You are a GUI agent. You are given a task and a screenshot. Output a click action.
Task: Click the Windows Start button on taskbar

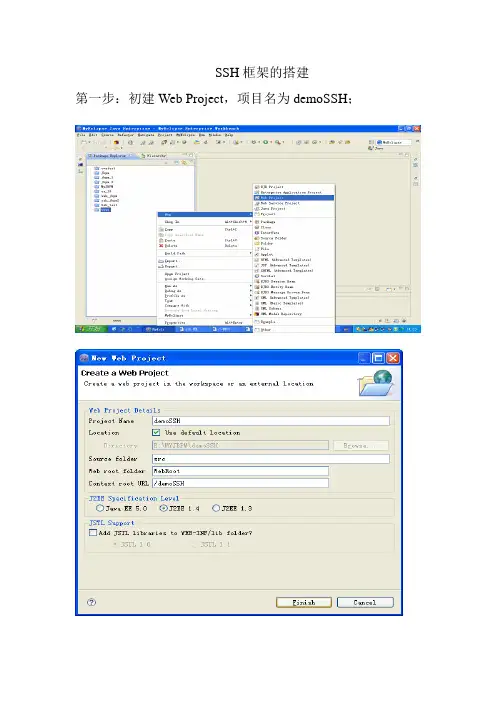pyautogui.click(x=91, y=329)
